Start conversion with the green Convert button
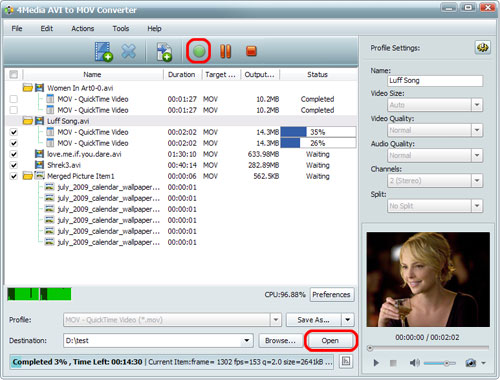The image size is (500, 380). coord(199,51)
